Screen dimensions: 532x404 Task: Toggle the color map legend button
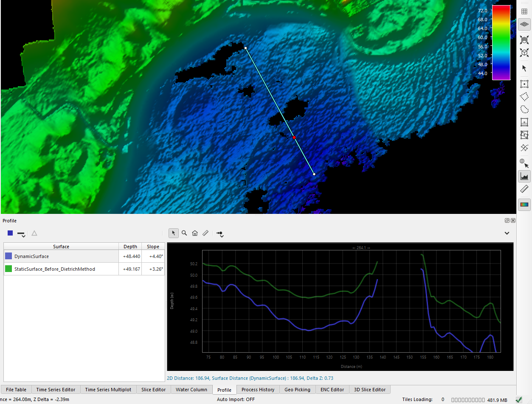[524, 205]
